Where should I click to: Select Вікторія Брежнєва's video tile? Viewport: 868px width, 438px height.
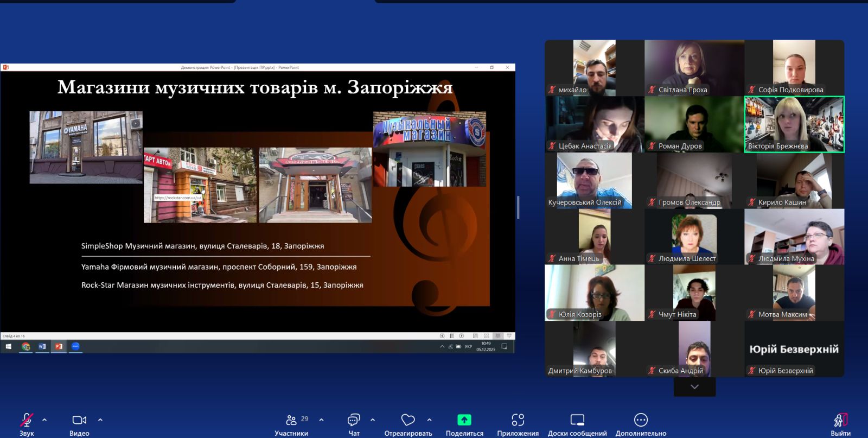click(794, 124)
